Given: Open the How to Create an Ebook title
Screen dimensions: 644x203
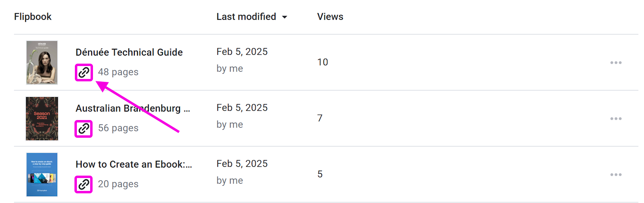Looking at the screenshot, I should click(x=134, y=164).
